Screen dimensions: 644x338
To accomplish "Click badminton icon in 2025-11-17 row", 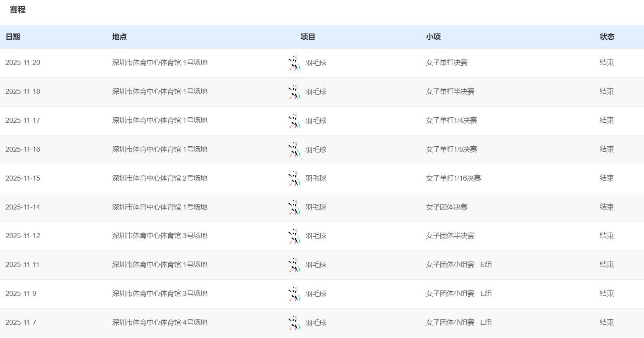I will tap(294, 121).
